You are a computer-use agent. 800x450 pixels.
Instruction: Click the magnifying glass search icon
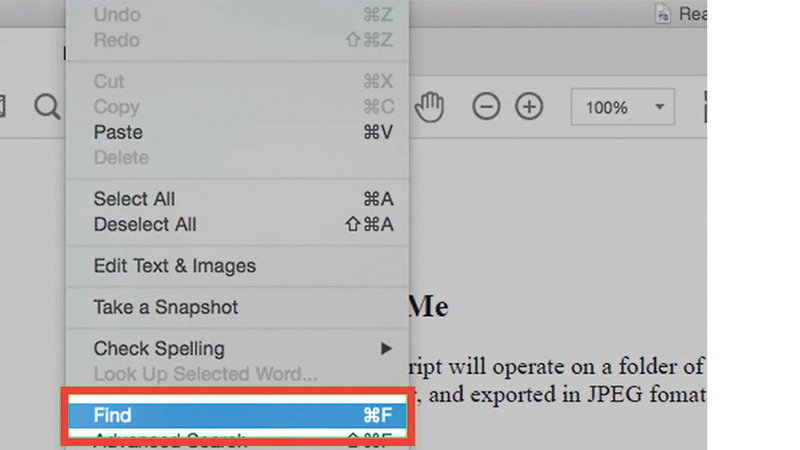tap(47, 106)
